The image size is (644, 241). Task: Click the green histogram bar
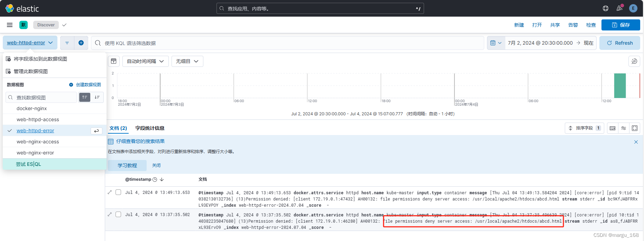pyautogui.click(x=620, y=86)
